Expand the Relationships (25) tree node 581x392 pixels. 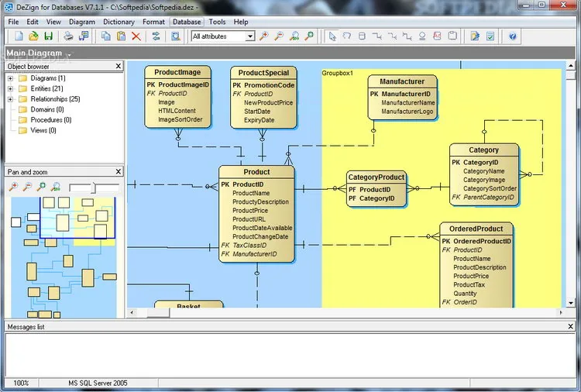coord(10,99)
